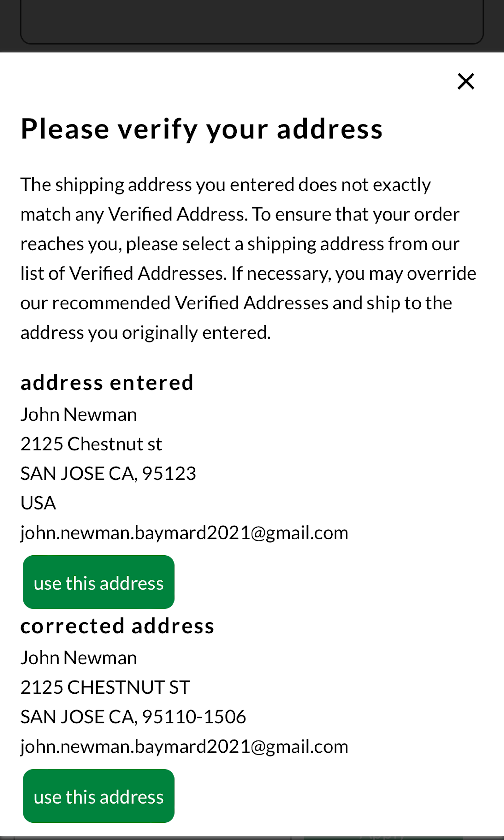The height and width of the screenshot is (840, 504).
Task: Click "John Newman" in the entered address
Action: [79, 414]
